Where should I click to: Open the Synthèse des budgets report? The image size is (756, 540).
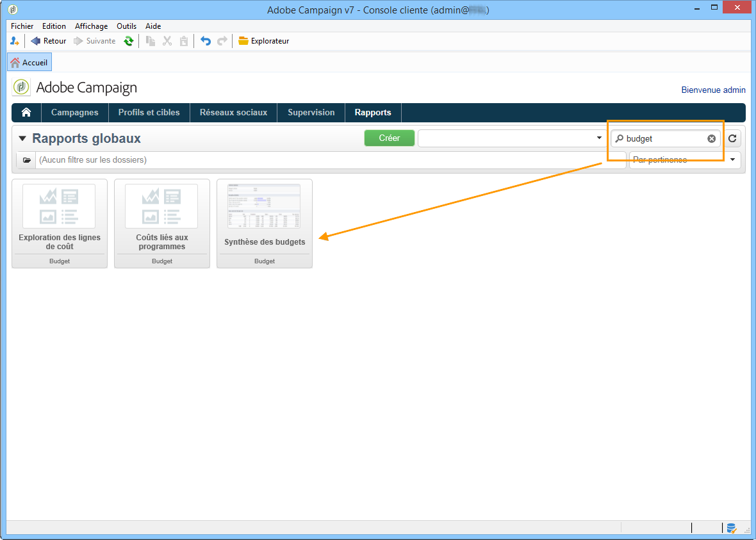(x=265, y=223)
